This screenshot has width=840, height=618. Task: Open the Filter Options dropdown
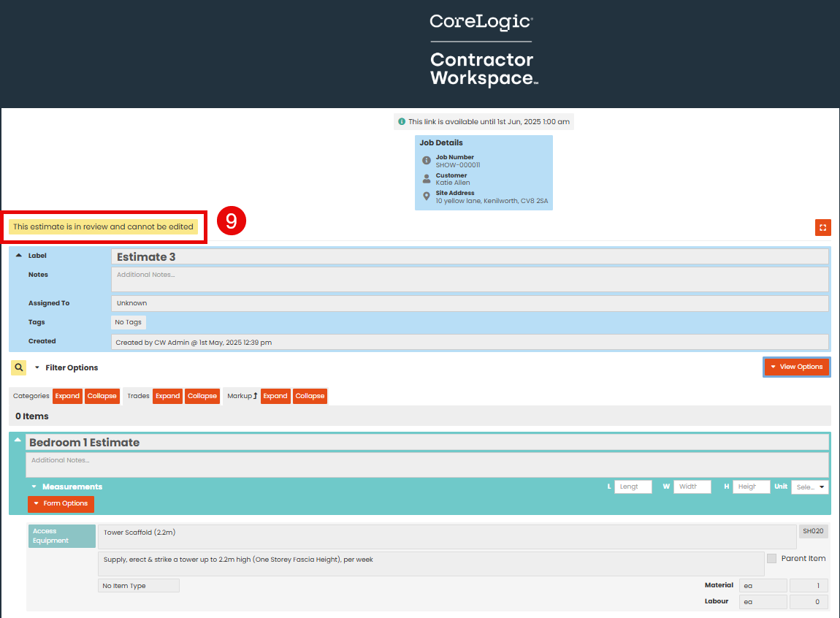click(x=67, y=367)
